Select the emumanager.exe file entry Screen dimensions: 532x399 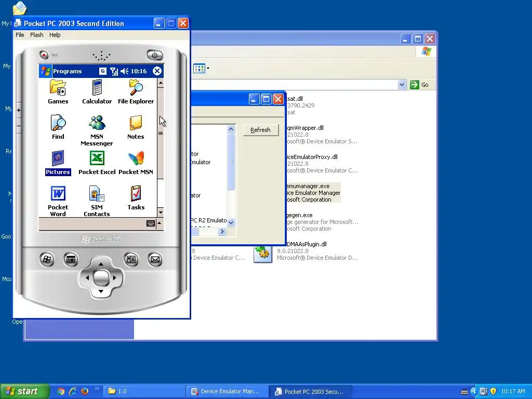click(313, 193)
